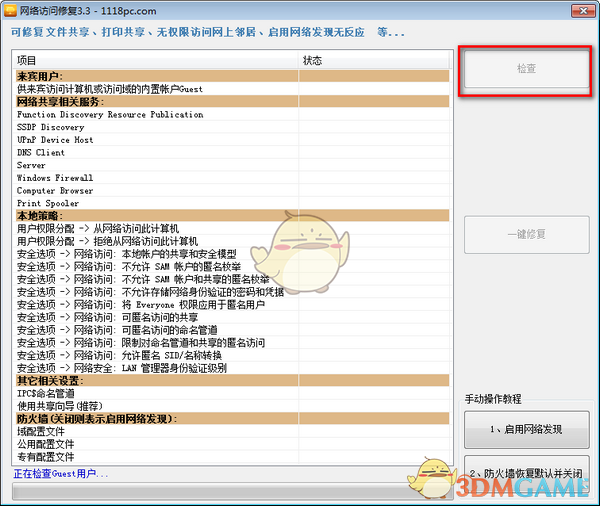Select 本地帐户的共享和安全模型 row
Image resolution: width=600 pixels, height=506 pixels.
point(233,254)
